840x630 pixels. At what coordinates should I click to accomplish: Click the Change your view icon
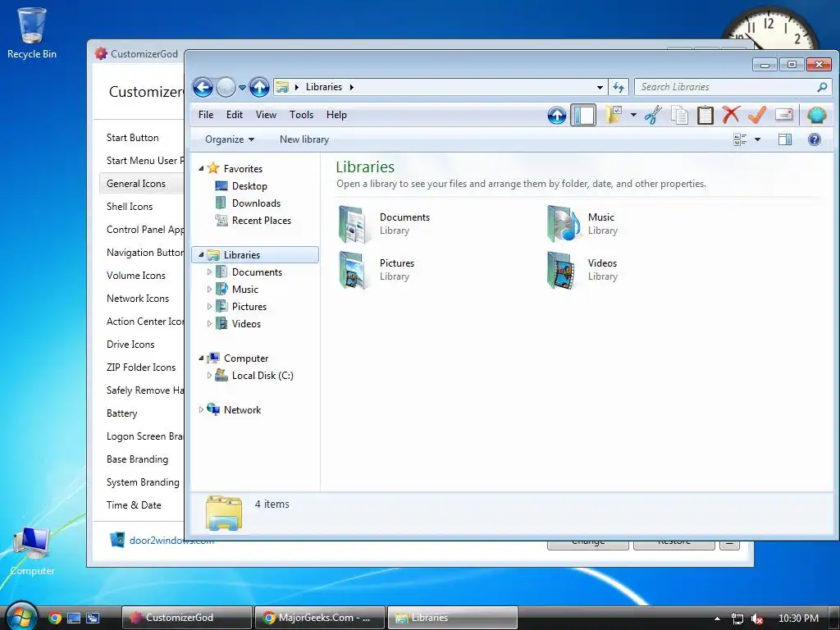(740, 139)
